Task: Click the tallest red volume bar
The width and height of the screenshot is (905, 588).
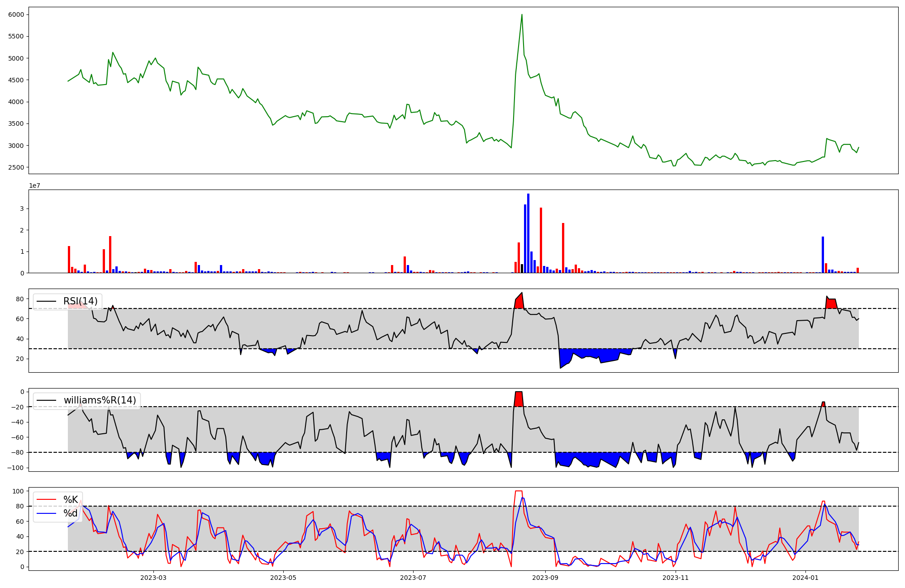Action: [x=541, y=240]
